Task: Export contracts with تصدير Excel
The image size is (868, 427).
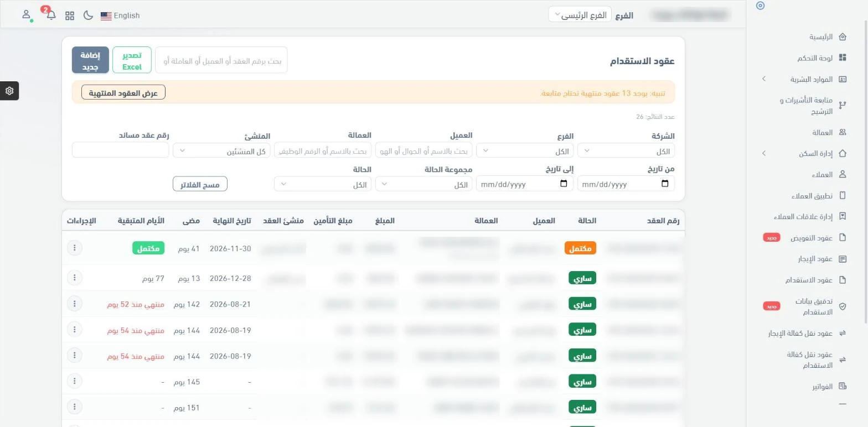Action: (x=132, y=60)
